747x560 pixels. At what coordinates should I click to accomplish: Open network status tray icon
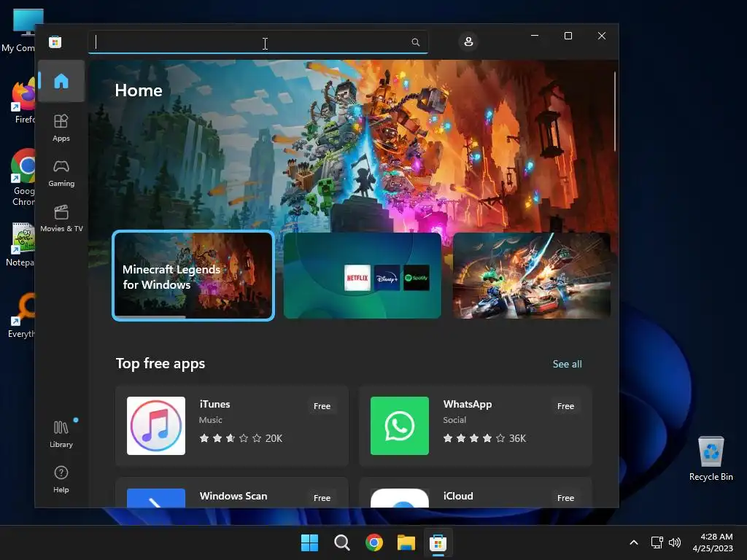(657, 542)
